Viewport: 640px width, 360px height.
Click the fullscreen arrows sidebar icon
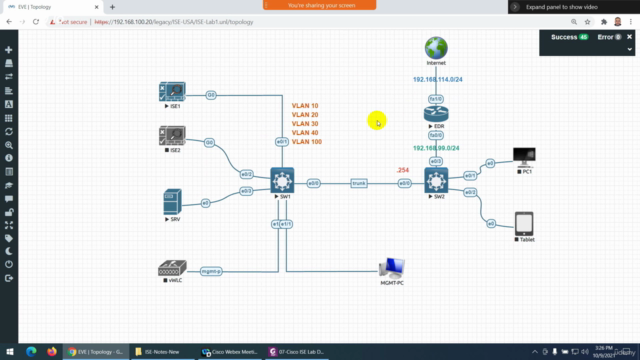pyautogui.click(x=9, y=225)
